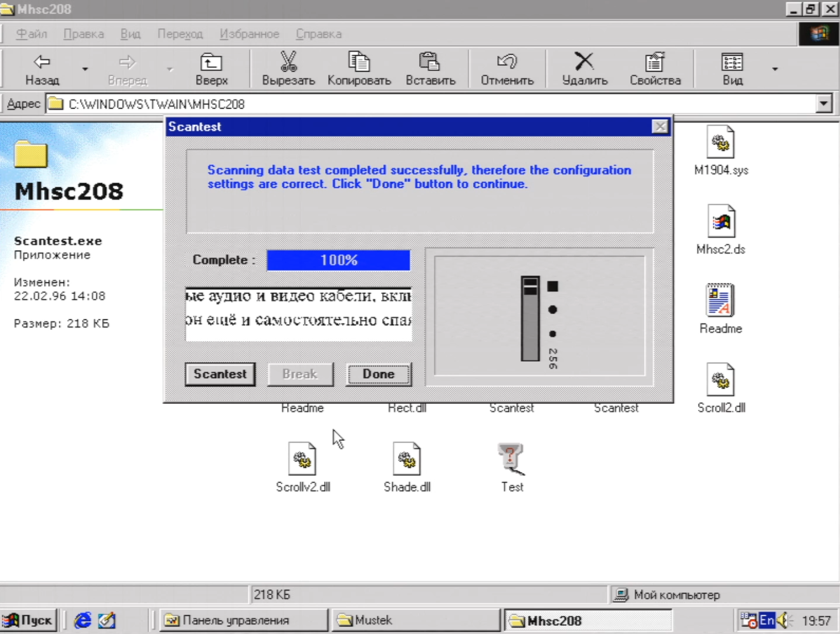
Task: Select the Shade.dll file icon
Action: click(x=407, y=459)
